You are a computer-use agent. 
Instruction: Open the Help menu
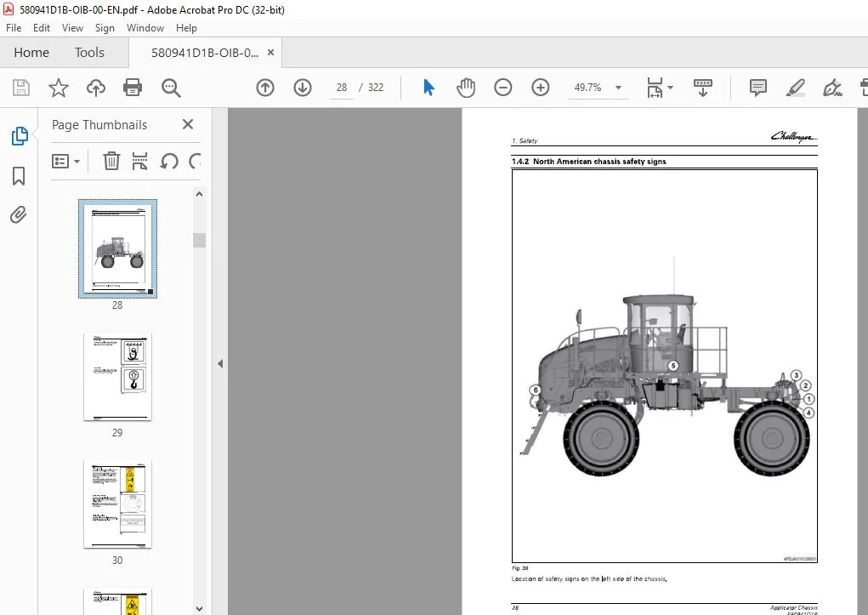(x=186, y=28)
